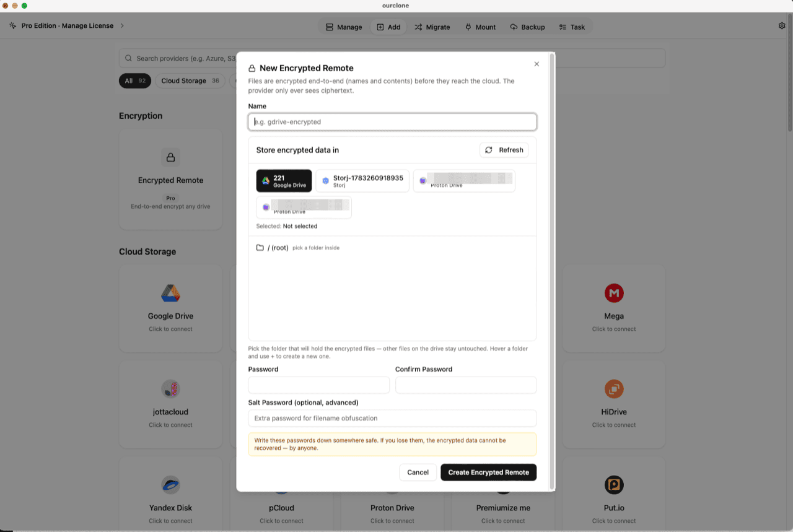Focus the Name input field
This screenshot has height=532, width=793.
[x=392, y=122]
